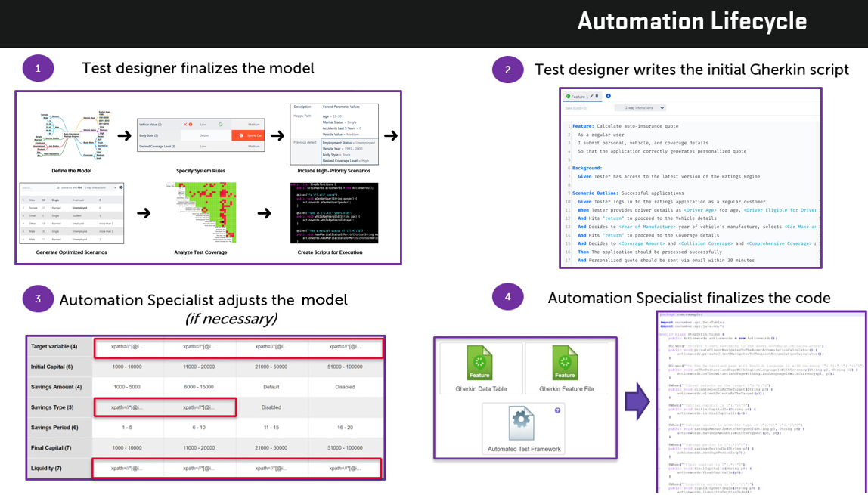The height and width of the screenshot is (495, 868).
Task: Open the Gherkin Feature File export icon
Action: coord(566,363)
